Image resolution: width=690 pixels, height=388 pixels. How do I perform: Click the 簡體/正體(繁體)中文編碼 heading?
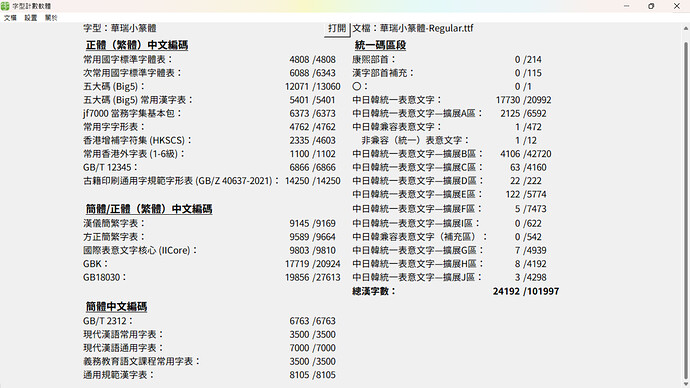point(149,209)
